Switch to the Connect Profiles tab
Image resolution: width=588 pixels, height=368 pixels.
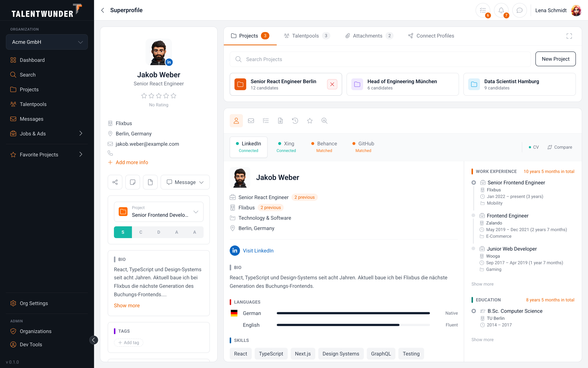coord(431,36)
